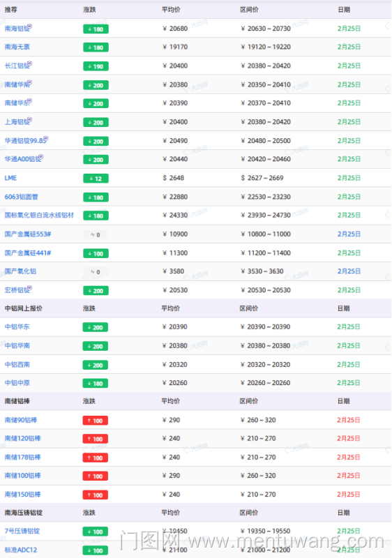This screenshot has height=558, width=392.
Task: Open the 标准ADC12 link
Action: [x=21, y=550]
